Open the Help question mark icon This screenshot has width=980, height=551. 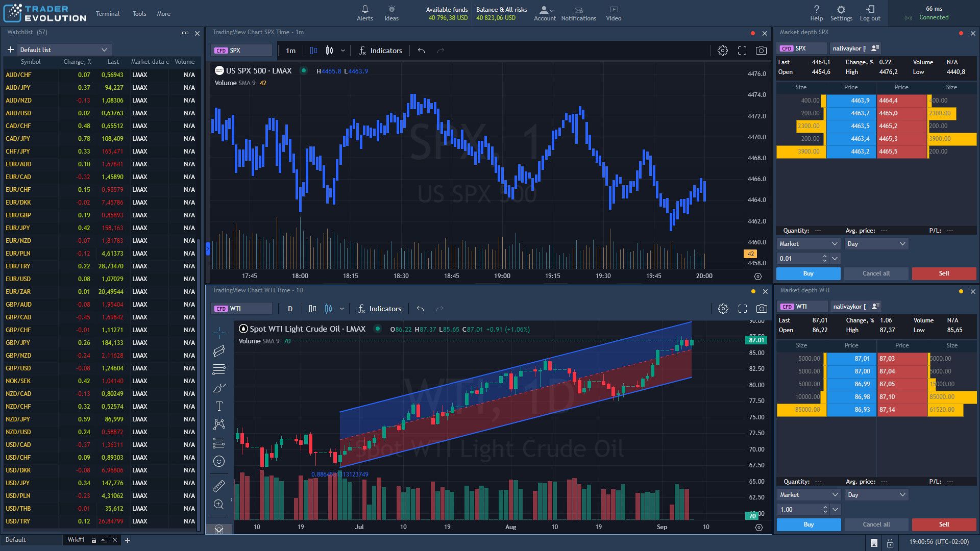(x=816, y=9)
